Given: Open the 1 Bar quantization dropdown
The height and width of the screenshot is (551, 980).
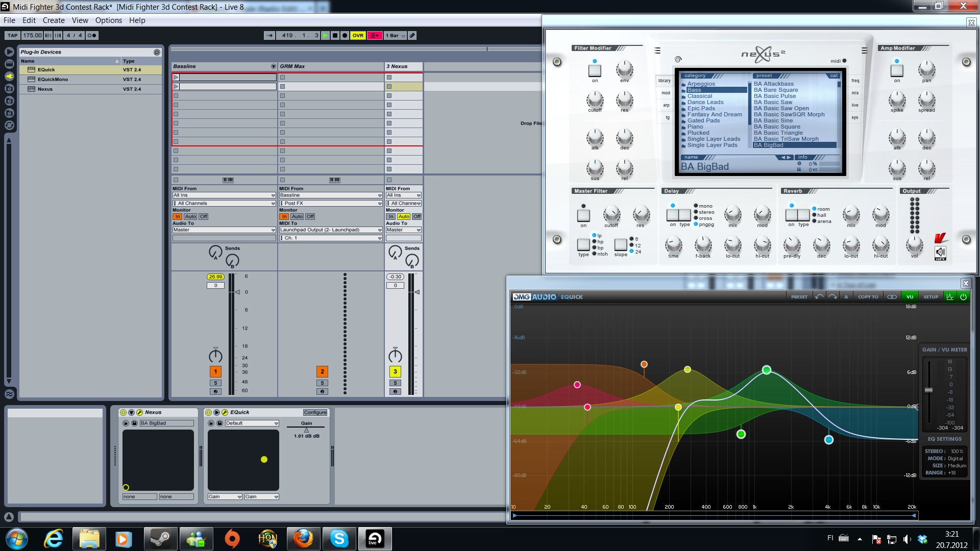Looking at the screenshot, I should [x=396, y=36].
